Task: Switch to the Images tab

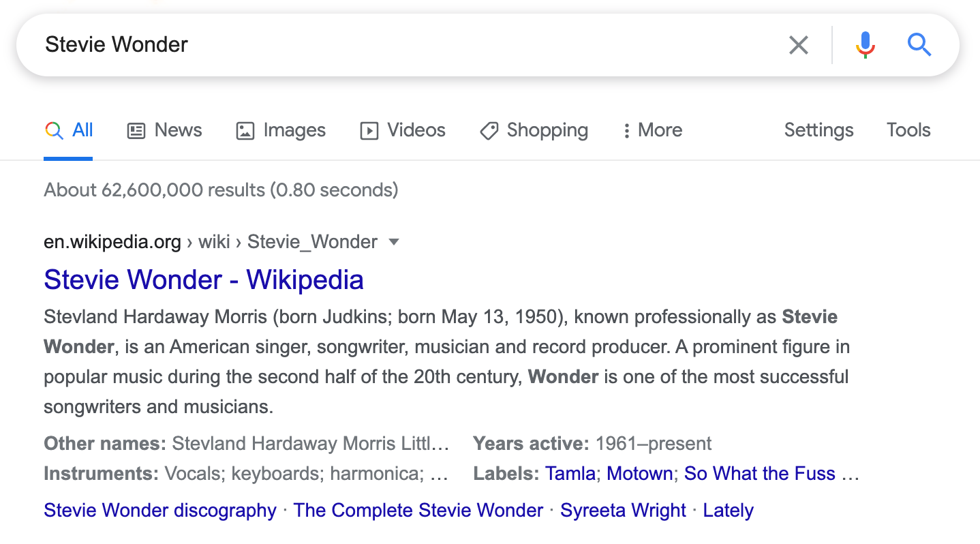Action: pyautogui.click(x=281, y=130)
